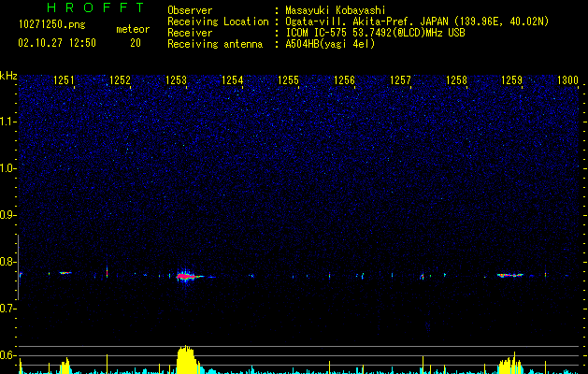Click the 'meteor' label
This screenshot has width=588, height=374.
click(133, 29)
